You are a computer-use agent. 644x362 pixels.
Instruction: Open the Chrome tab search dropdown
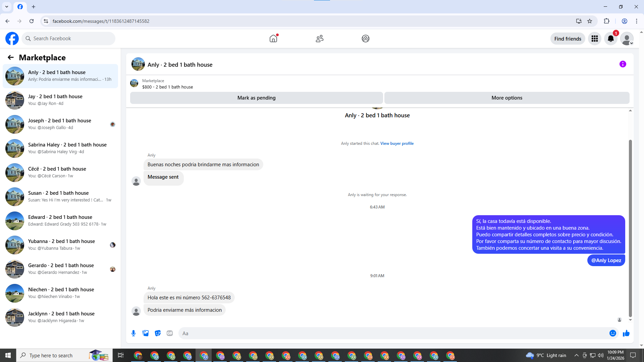tap(6, 6)
